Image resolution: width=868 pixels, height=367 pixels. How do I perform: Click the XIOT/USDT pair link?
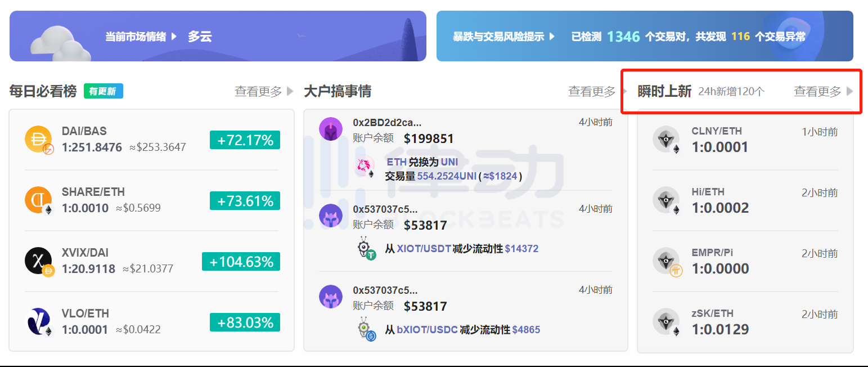pos(424,249)
